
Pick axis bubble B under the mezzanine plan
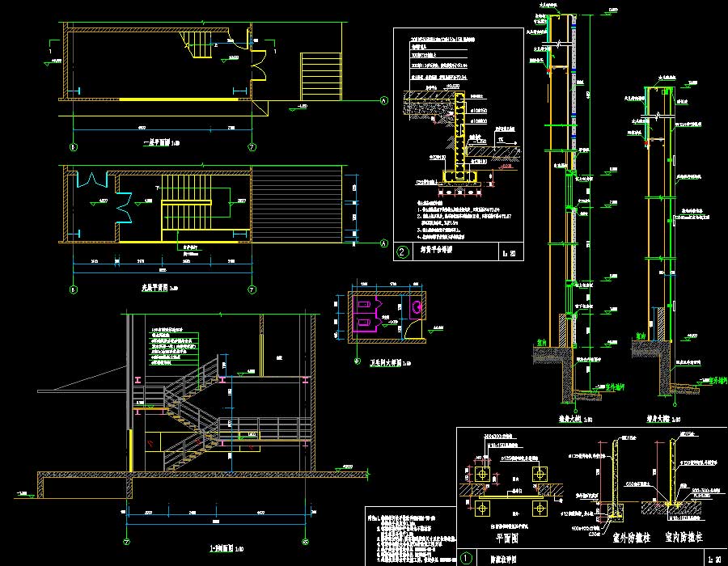74,289
